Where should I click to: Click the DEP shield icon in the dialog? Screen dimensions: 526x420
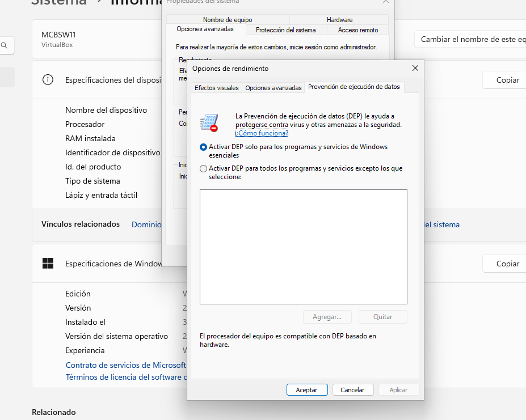point(209,122)
